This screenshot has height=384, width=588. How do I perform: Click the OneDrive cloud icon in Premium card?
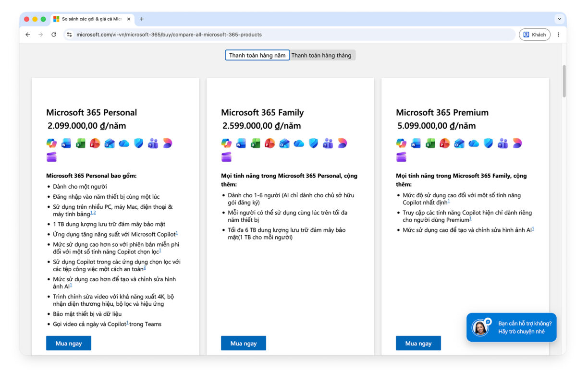[474, 143]
